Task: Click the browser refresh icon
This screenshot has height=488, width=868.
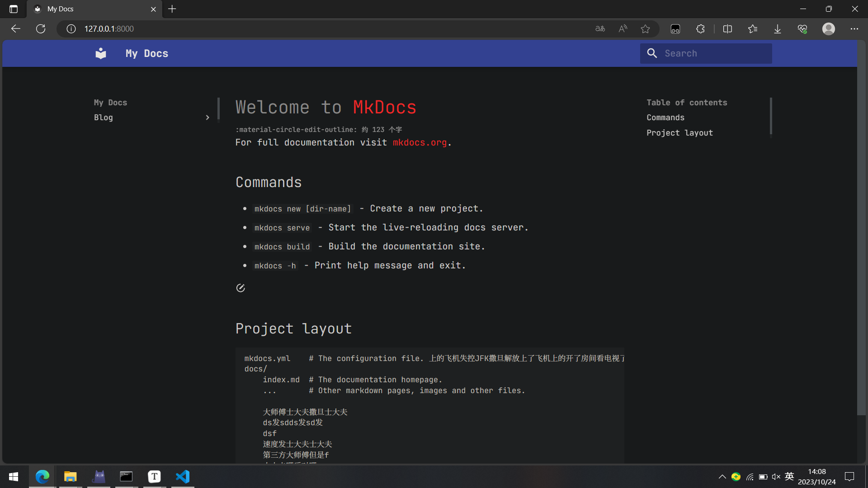Action: click(x=41, y=29)
